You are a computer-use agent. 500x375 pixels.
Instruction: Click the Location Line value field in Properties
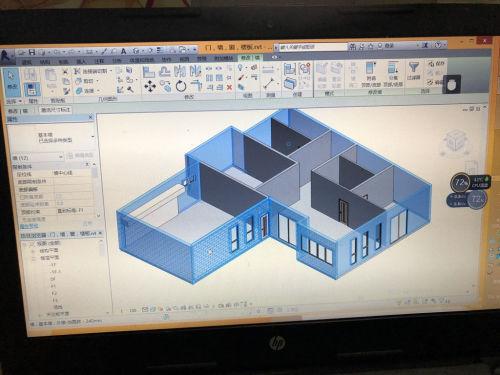72,173
